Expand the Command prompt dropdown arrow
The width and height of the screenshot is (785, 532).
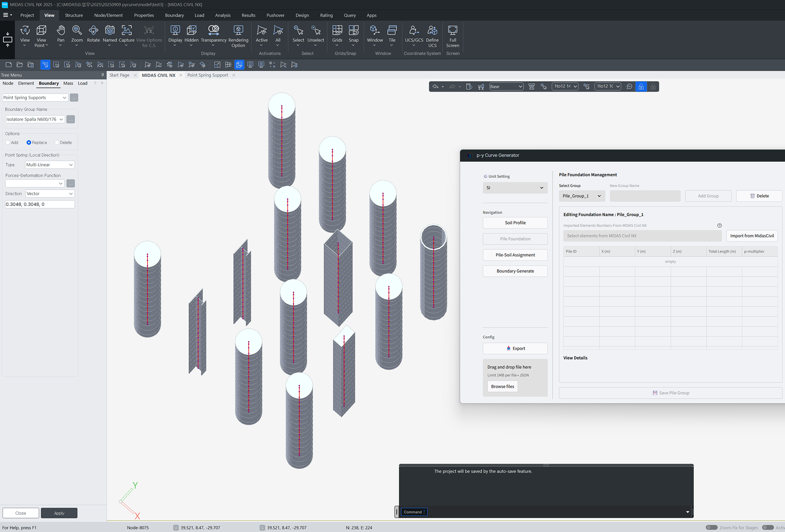pos(687,512)
